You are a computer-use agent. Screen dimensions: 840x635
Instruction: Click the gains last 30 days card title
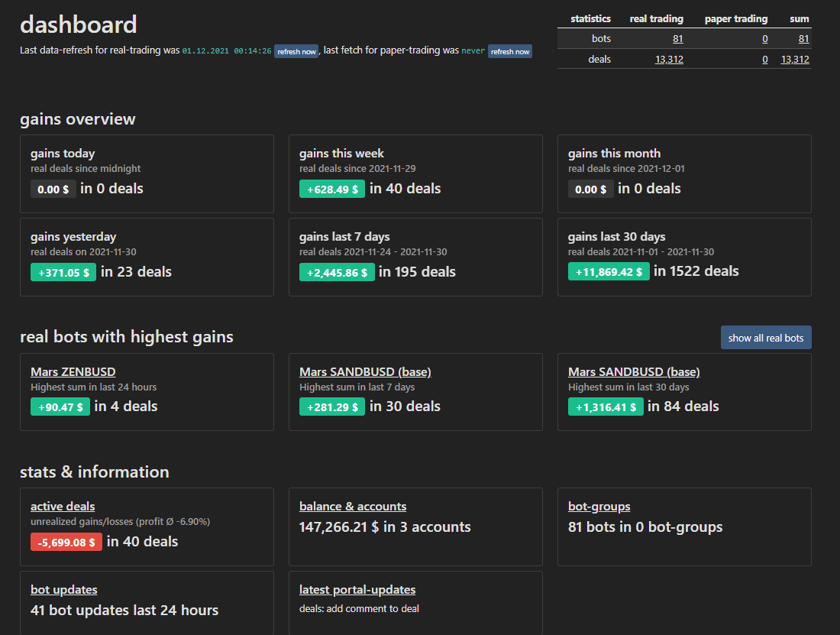coord(616,237)
